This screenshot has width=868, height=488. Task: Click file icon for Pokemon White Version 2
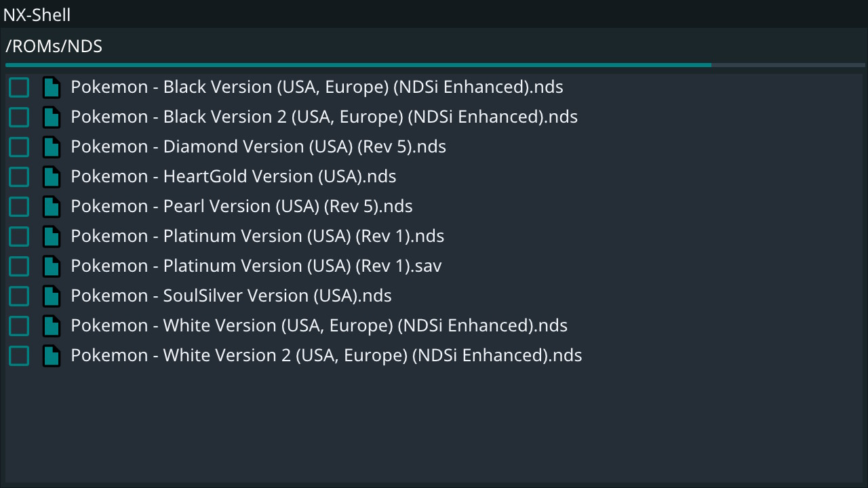pos(52,356)
